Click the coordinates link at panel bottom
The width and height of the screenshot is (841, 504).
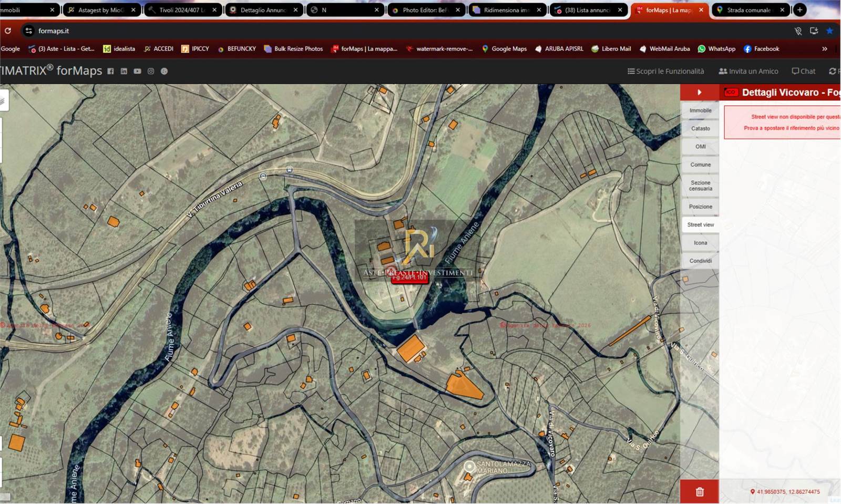[x=787, y=492]
